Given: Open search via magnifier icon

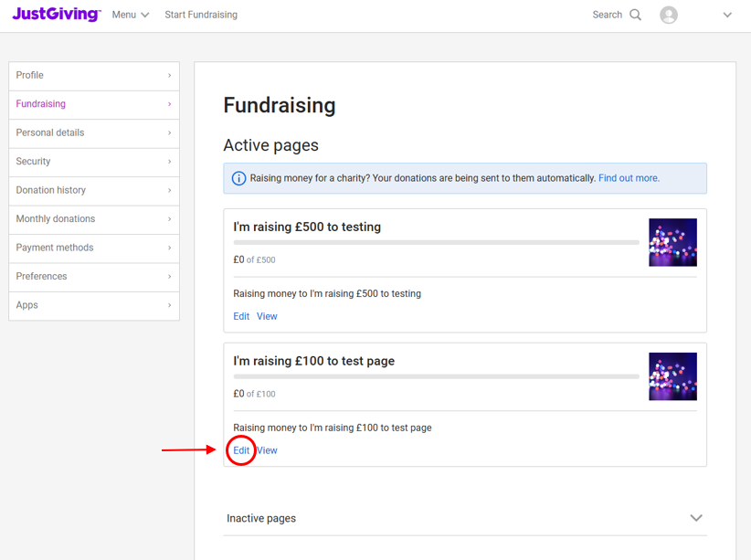Looking at the screenshot, I should [x=635, y=15].
